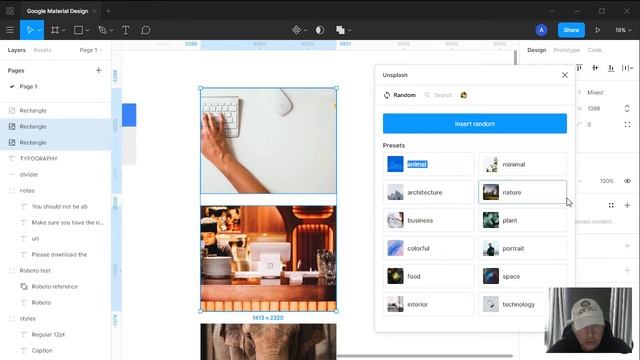Click the Present play icon

(x=598, y=30)
